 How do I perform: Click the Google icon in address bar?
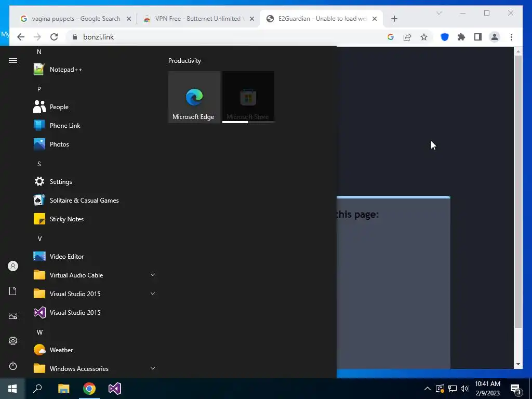point(391,37)
